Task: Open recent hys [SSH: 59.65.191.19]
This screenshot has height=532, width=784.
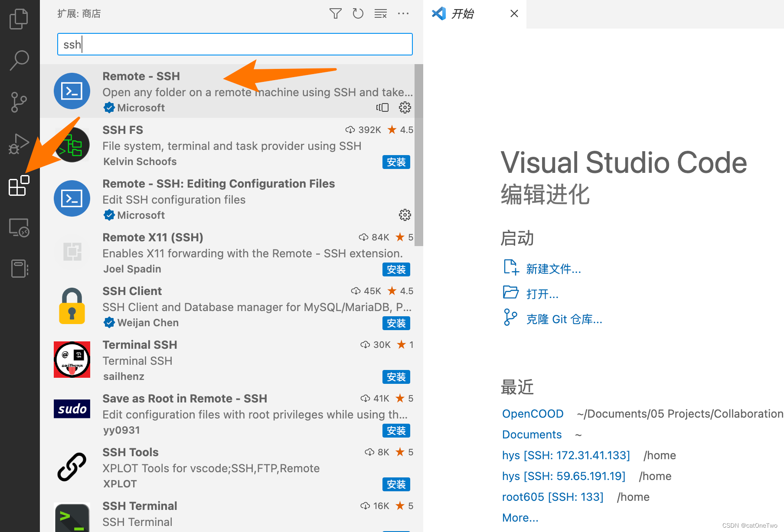Action: coord(564,476)
